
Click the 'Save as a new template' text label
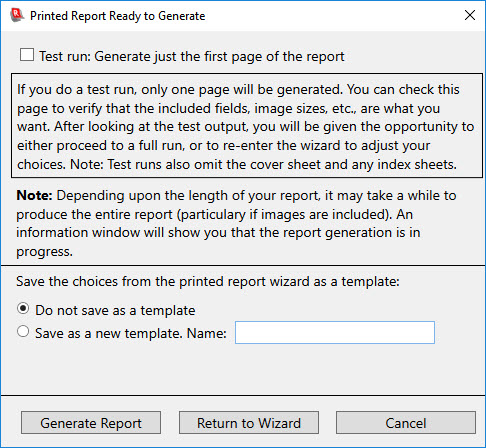click(x=108, y=333)
